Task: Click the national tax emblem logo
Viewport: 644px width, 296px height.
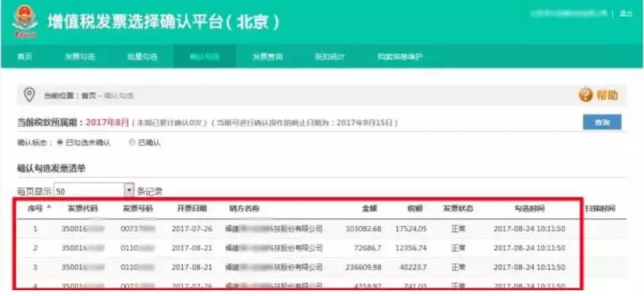Action: 25,22
